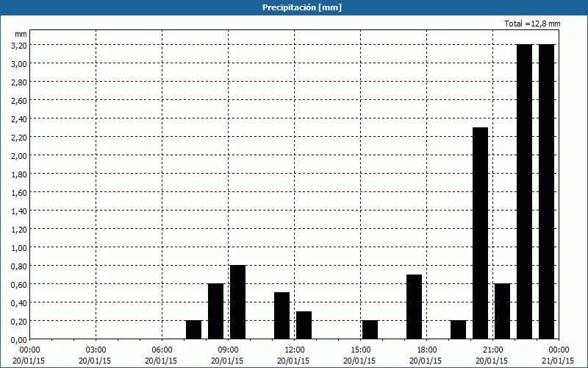Click the 2,60 y-axis value
This screenshot has width=588, height=368.
[x=19, y=100]
